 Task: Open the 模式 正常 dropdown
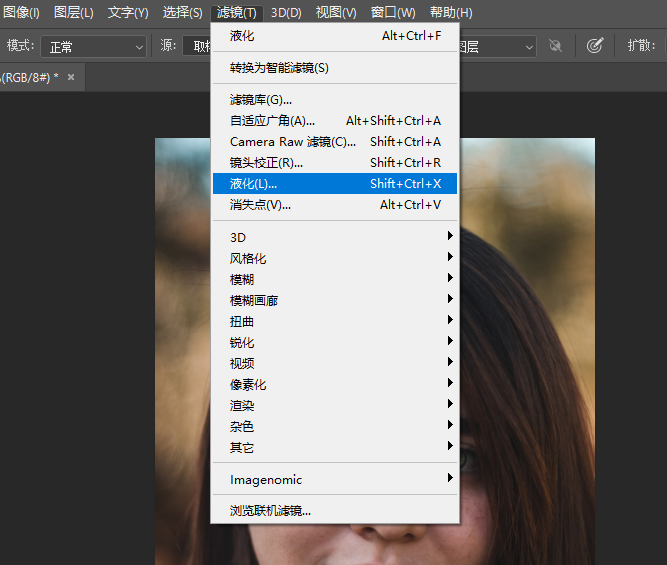click(93, 46)
